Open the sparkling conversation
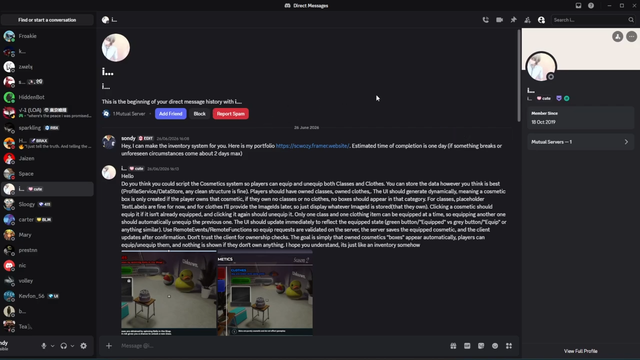Image resolution: width=640 pixels, height=360 pixels. tap(47, 128)
